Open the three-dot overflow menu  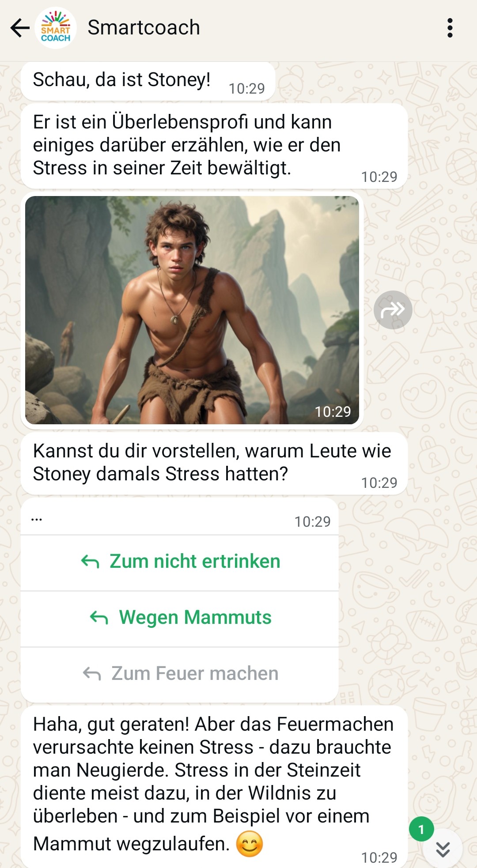(450, 28)
